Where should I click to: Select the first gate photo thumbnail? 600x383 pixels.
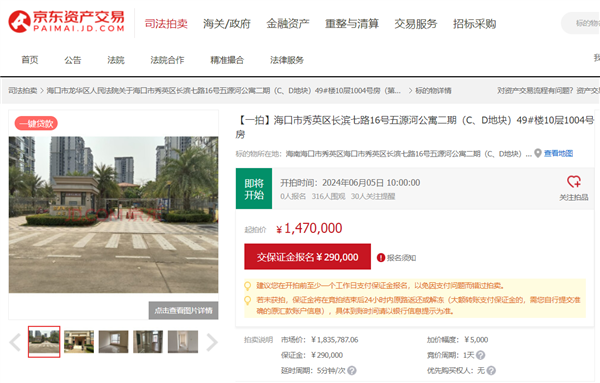44,342
